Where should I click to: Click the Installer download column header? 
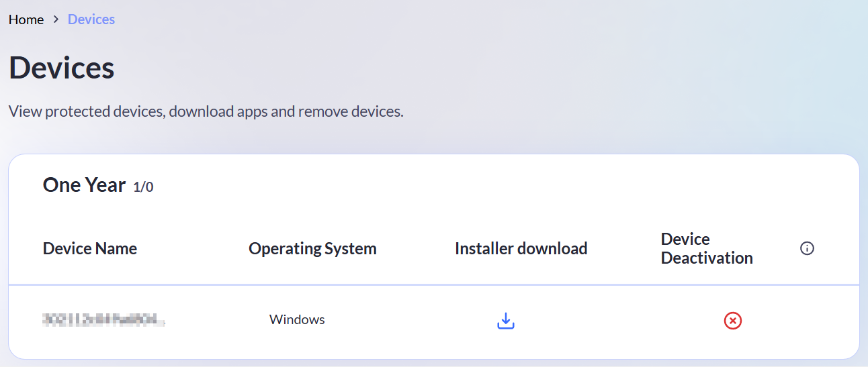(521, 249)
